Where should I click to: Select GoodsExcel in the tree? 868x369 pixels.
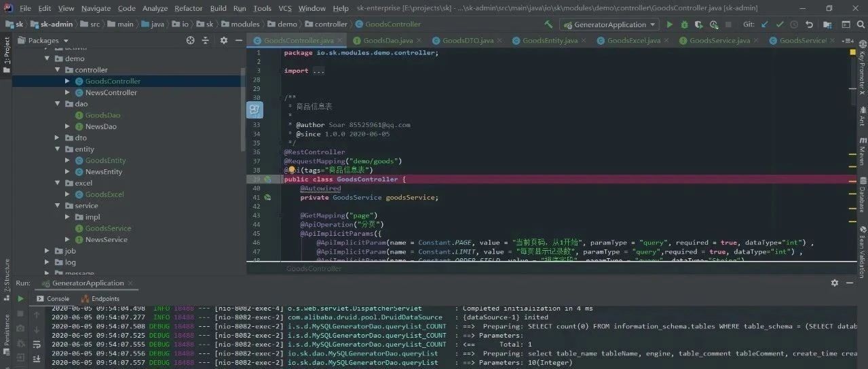pos(105,194)
